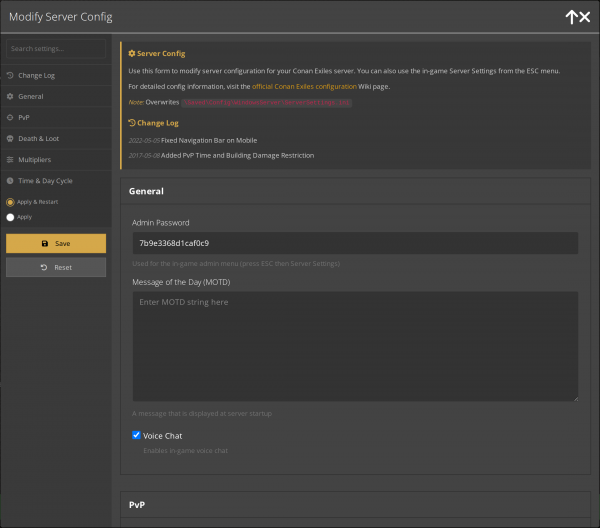
Task: Click the Change Log heading history icon
Action: (x=132, y=123)
